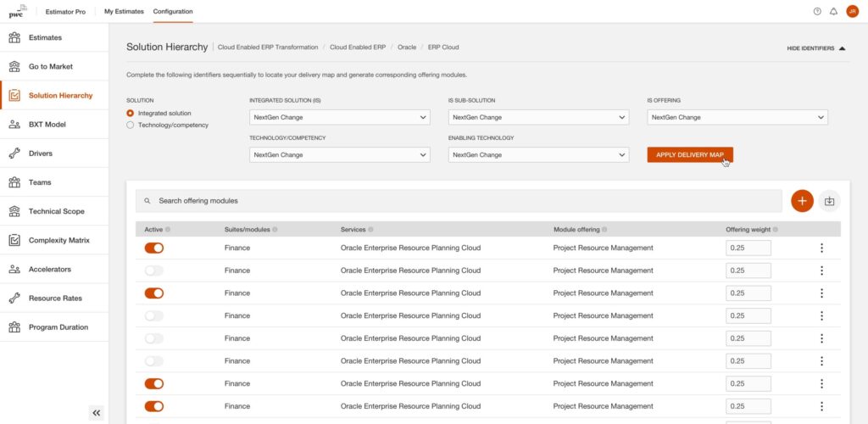Open Go to Market in the sidebar

[x=54, y=66]
